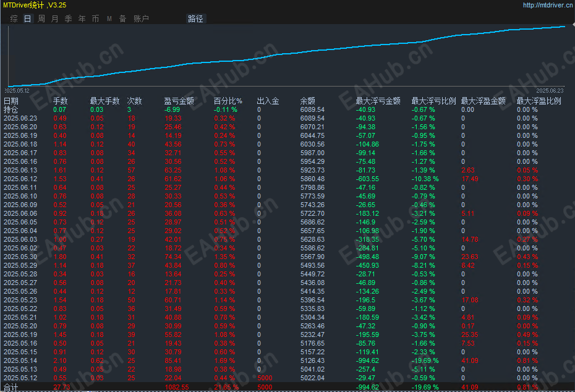Click the 出入金 column header
The image size is (575, 392).
pyautogui.click(x=268, y=101)
